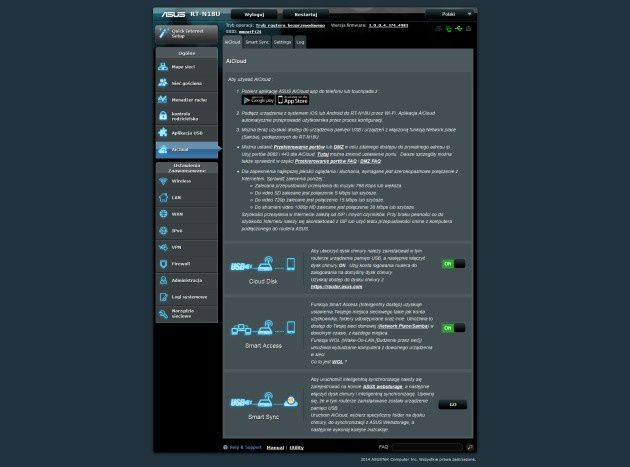
Task: Click the Smart Sync GO button
Action: point(453,404)
